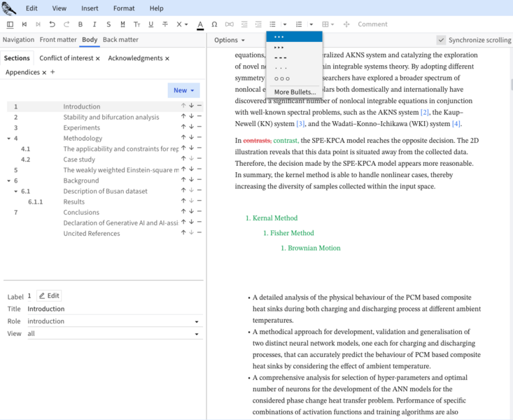Open the Role dropdown
Screen dimensions: 513x420
(x=115, y=321)
